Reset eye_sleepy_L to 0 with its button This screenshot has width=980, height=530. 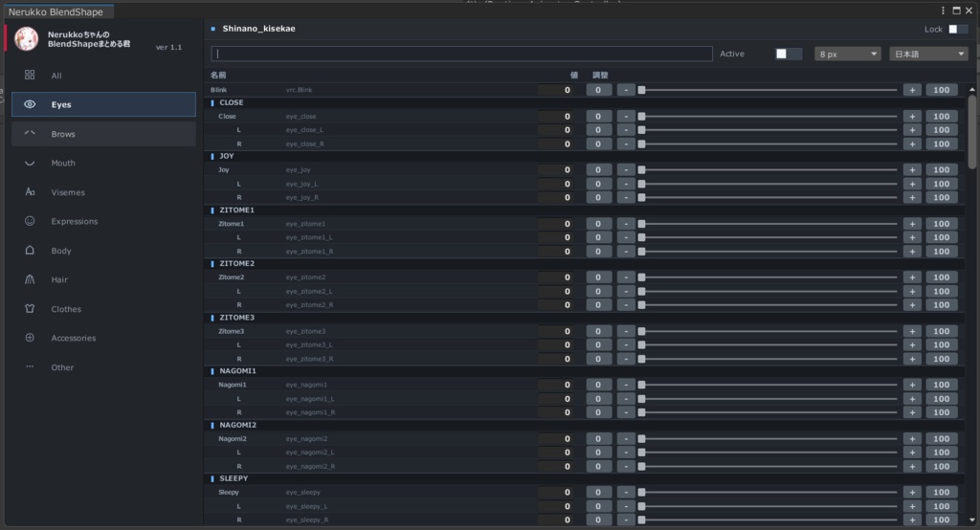coord(598,506)
